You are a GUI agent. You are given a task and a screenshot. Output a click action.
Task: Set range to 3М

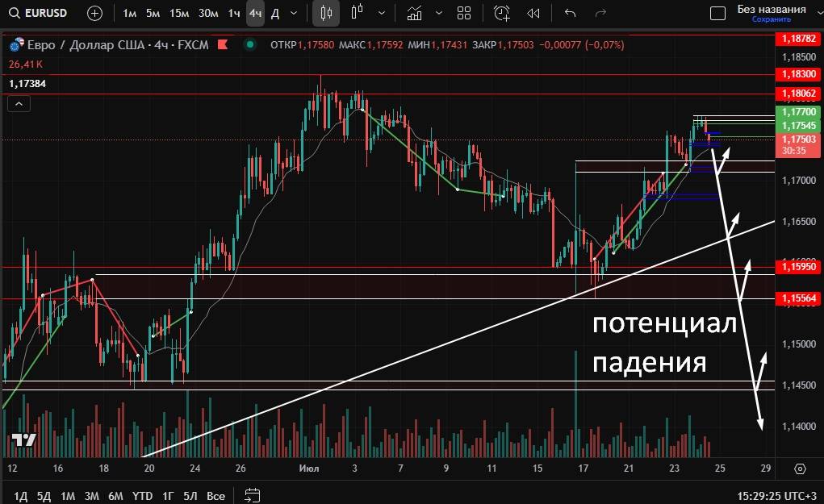(x=91, y=496)
